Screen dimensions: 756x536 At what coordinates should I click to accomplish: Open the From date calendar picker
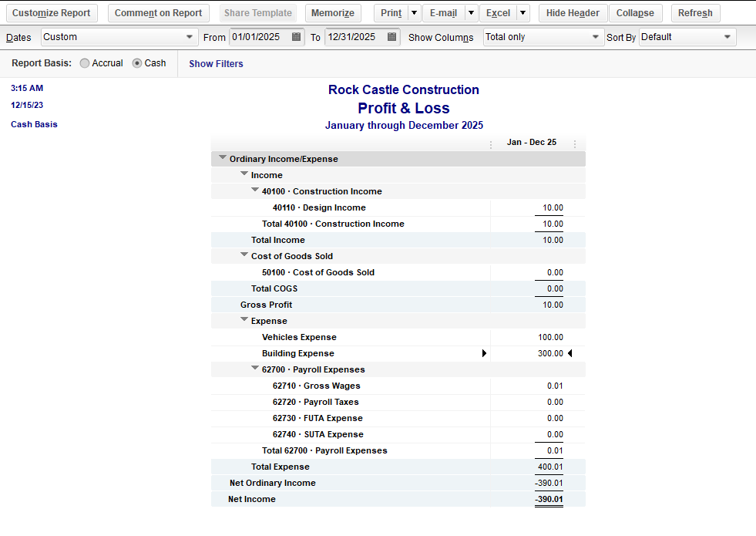pyautogui.click(x=297, y=37)
